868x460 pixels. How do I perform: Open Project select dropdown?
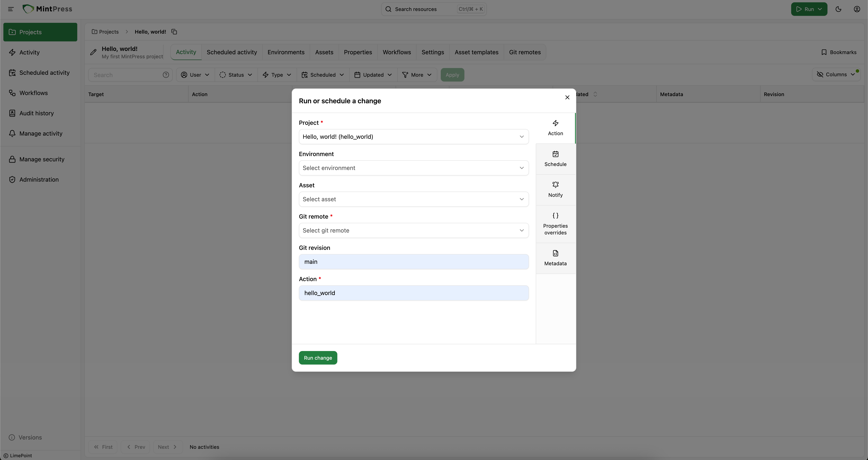(x=414, y=137)
